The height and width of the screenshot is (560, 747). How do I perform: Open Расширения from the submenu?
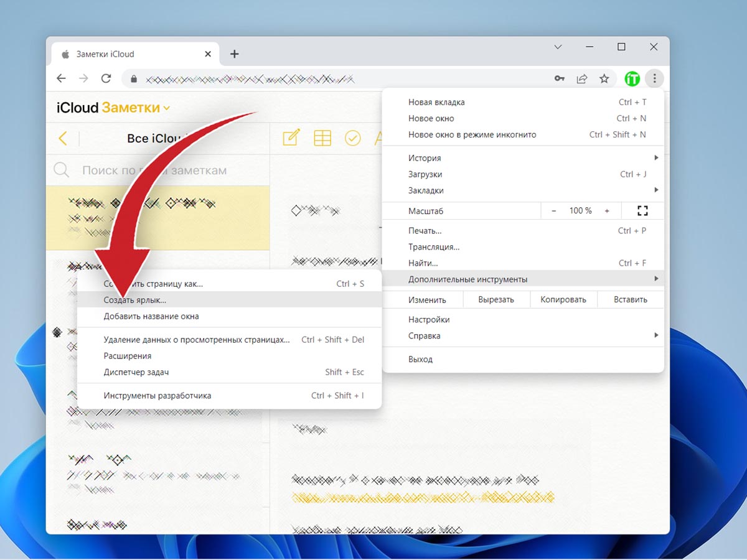point(229,356)
